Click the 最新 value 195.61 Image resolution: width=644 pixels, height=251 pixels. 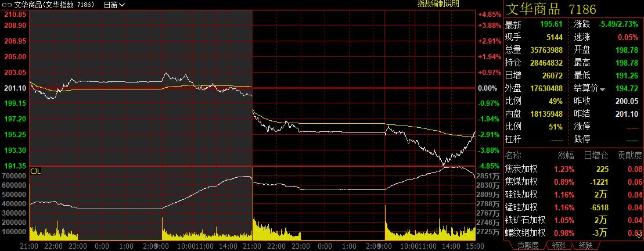[x=551, y=24]
